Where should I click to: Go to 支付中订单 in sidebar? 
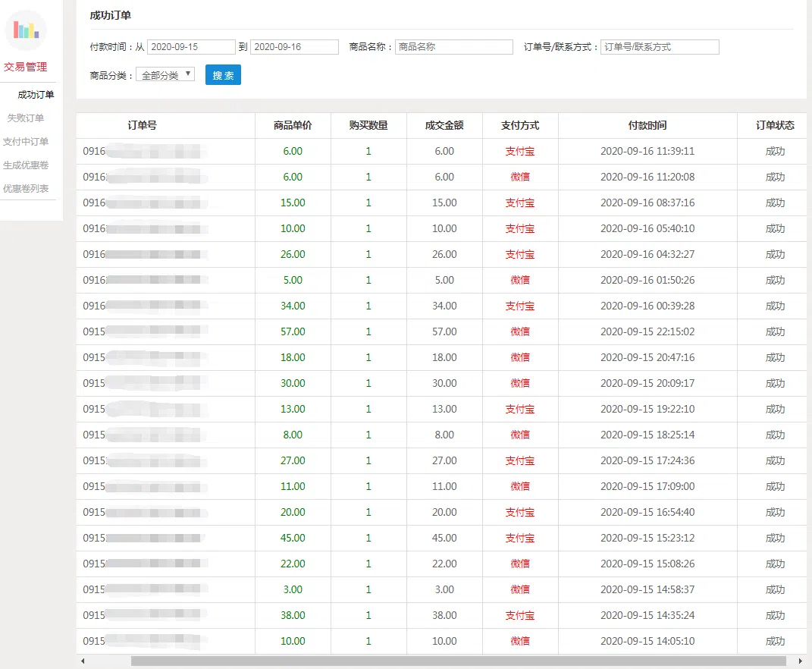[x=26, y=142]
